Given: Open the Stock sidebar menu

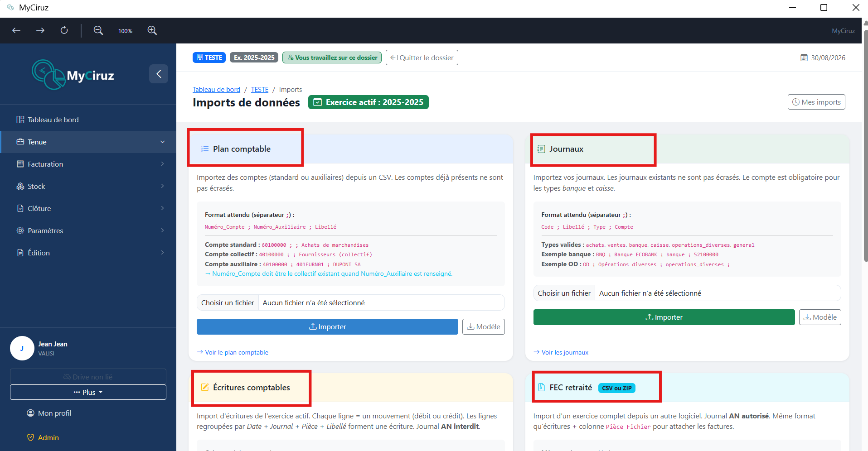Looking at the screenshot, I should click(88, 186).
